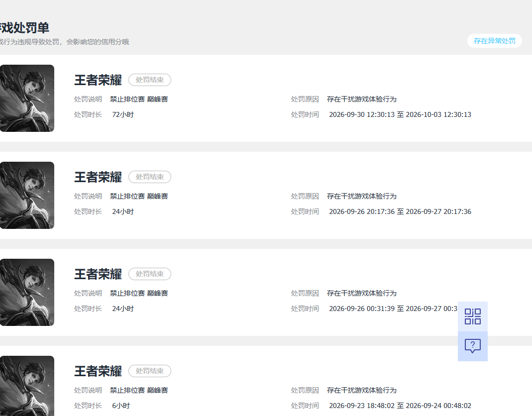Open the QR code icon in floating sidebar

pyautogui.click(x=473, y=316)
